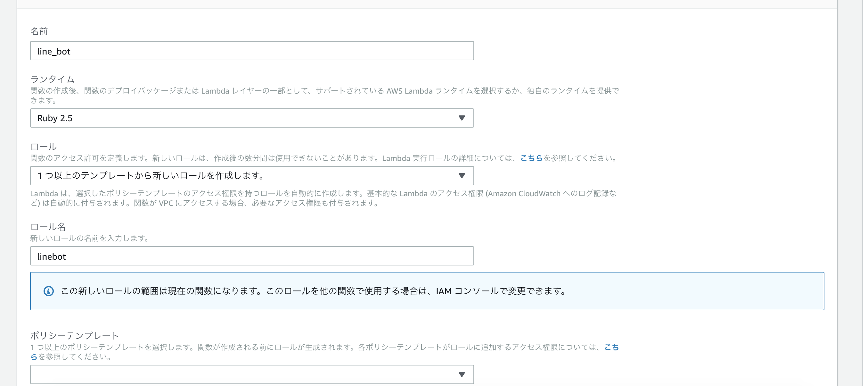Open the ロール dropdown for role creation
The image size is (868, 386).
(x=252, y=176)
